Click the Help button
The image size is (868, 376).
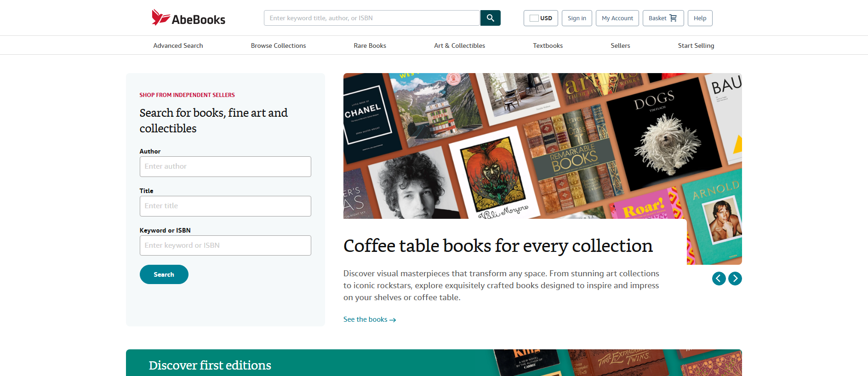coord(700,18)
